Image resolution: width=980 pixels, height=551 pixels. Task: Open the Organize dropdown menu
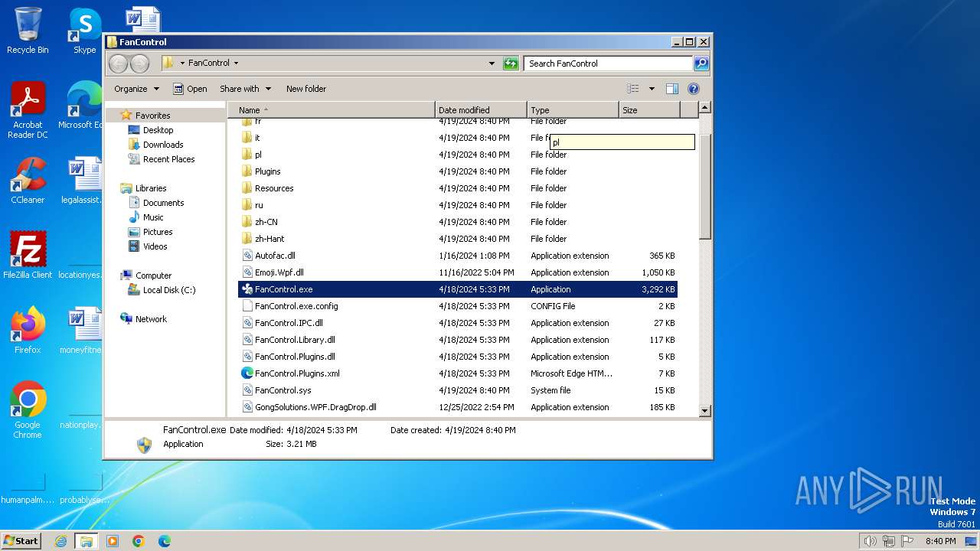[x=137, y=89]
